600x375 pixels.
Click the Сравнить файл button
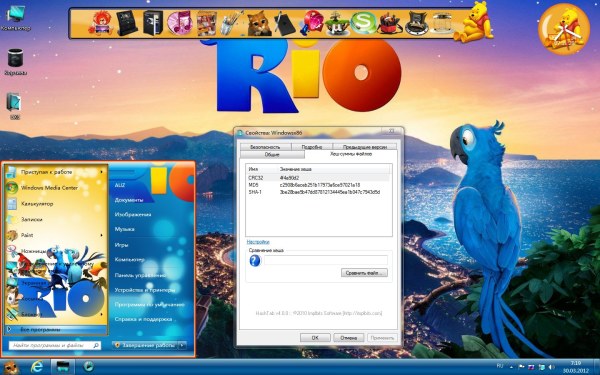[x=364, y=273]
